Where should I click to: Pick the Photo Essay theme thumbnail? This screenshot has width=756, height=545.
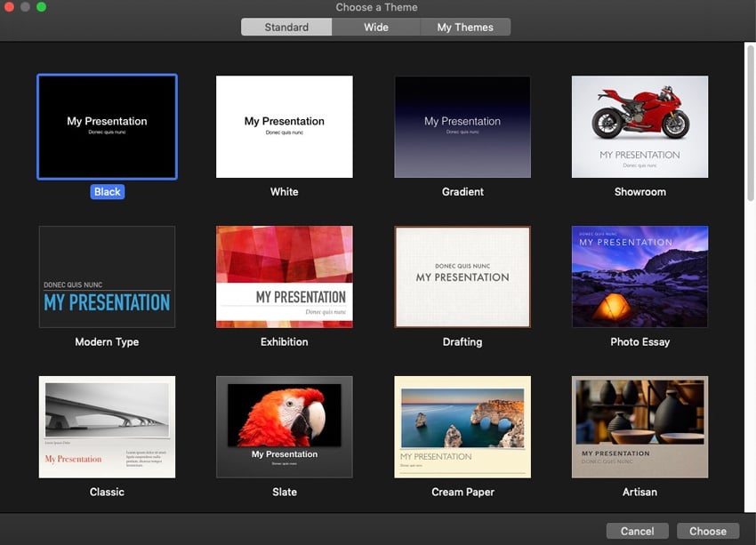tap(639, 277)
